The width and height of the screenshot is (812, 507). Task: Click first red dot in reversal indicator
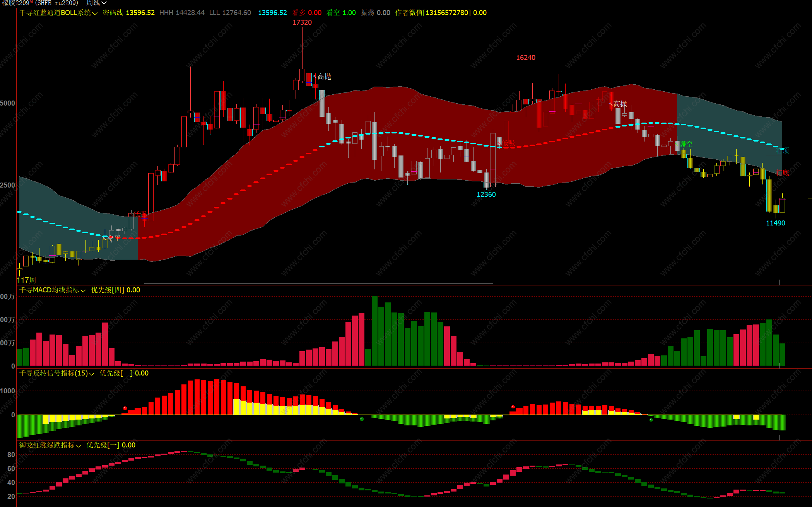tap(125, 408)
